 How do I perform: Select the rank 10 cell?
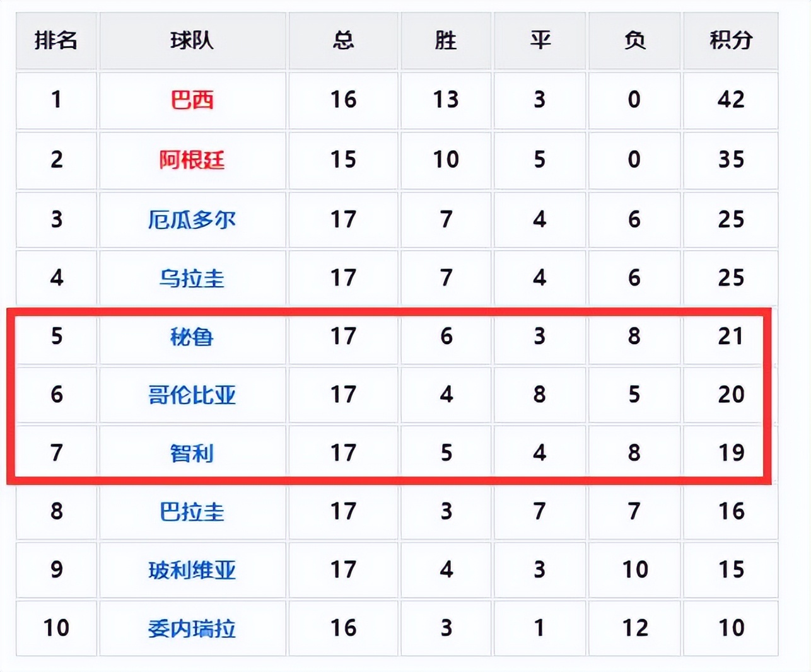pos(56,628)
